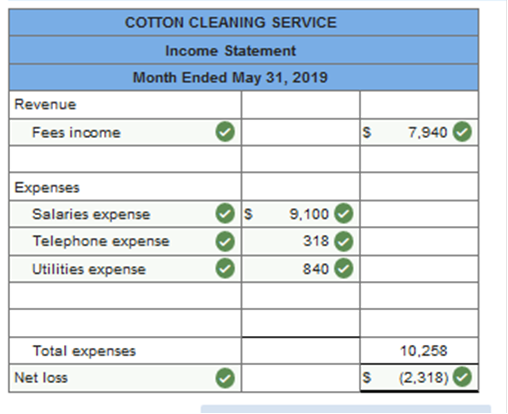Click the horizontal scrollbar below the table

(346, 409)
